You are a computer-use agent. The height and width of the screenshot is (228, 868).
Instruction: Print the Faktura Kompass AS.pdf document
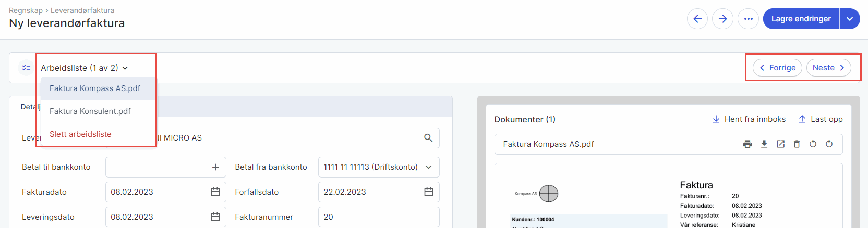[x=748, y=144]
